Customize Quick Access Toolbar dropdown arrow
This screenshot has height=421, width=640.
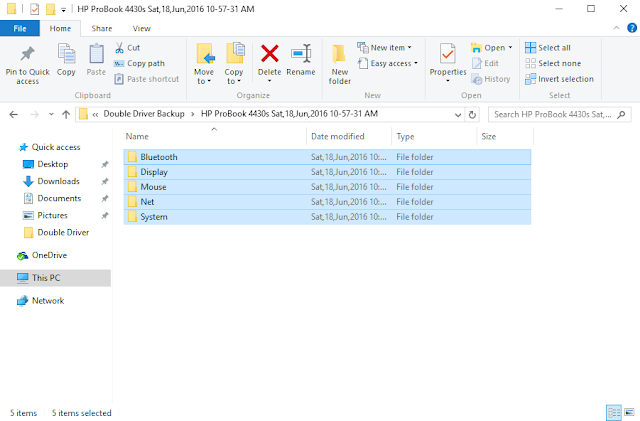(63, 10)
